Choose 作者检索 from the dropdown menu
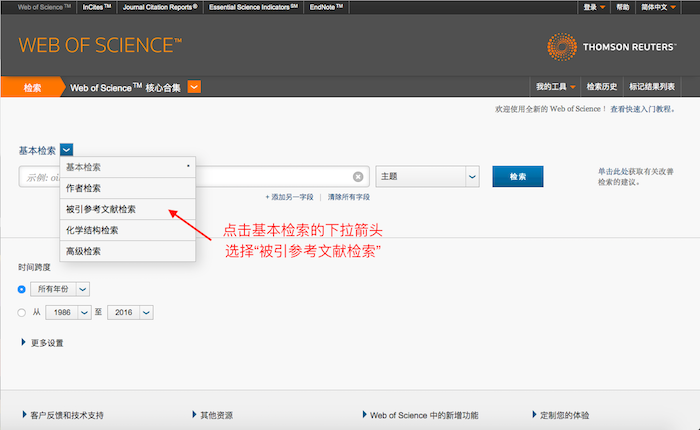 [84, 188]
